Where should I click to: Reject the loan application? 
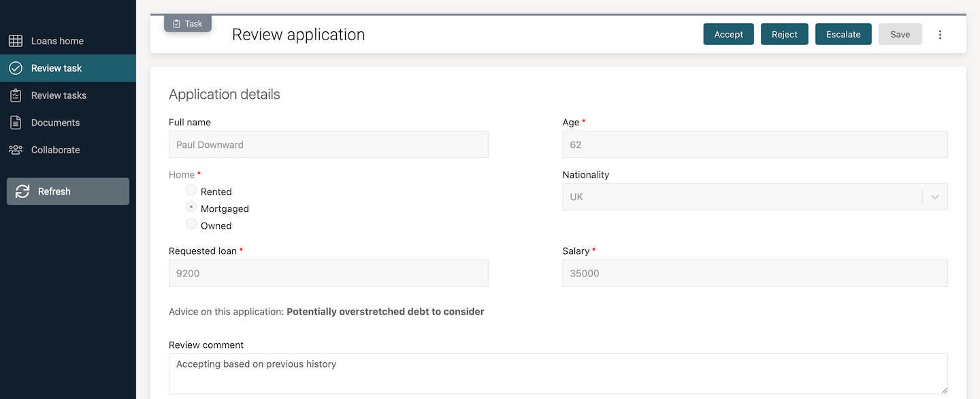click(x=784, y=34)
